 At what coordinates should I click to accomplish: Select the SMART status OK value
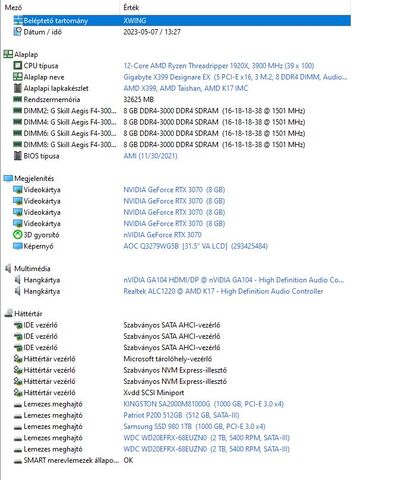pyautogui.click(x=128, y=460)
